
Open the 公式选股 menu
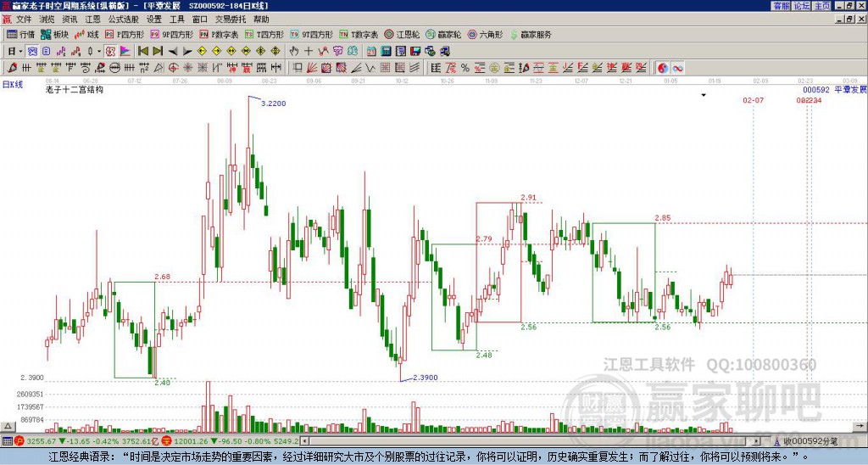pyautogui.click(x=124, y=20)
